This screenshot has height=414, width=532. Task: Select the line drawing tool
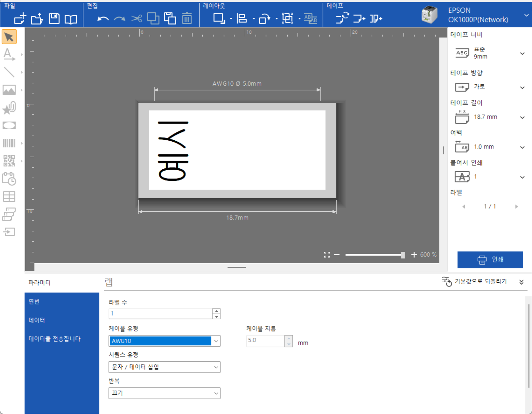pyautogui.click(x=9, y=72)
